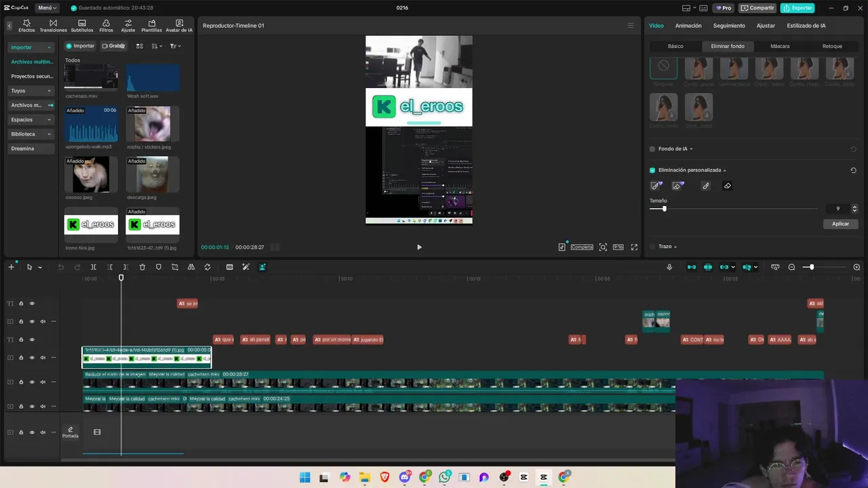Click the split clip tool in timeline toolbar
This screenshot has width=868, height=488.
pyautogui.click(x=94, y=267)
